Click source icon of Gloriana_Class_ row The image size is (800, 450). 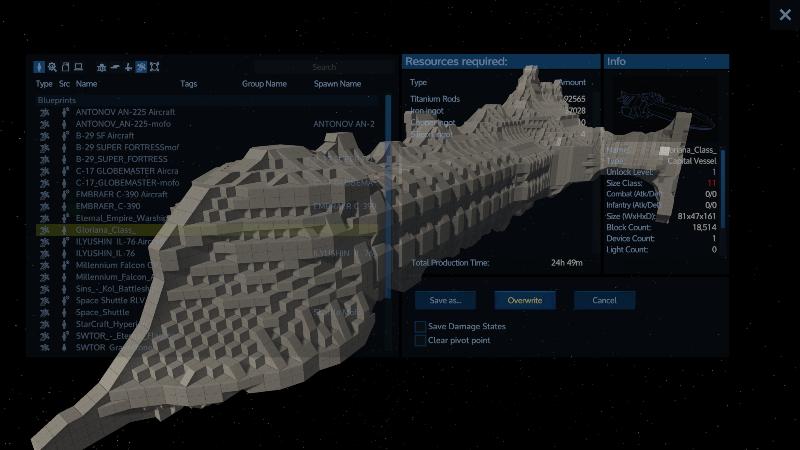pos(64,230)
